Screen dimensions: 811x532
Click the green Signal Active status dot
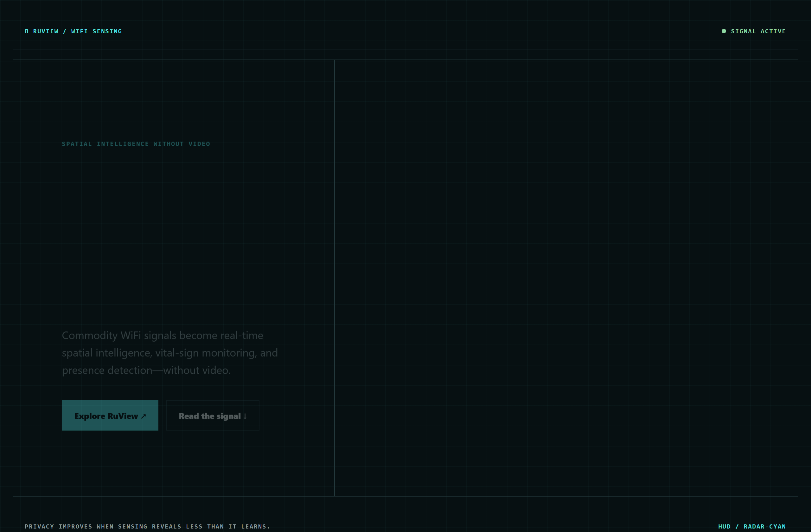(x=724, y=31)
